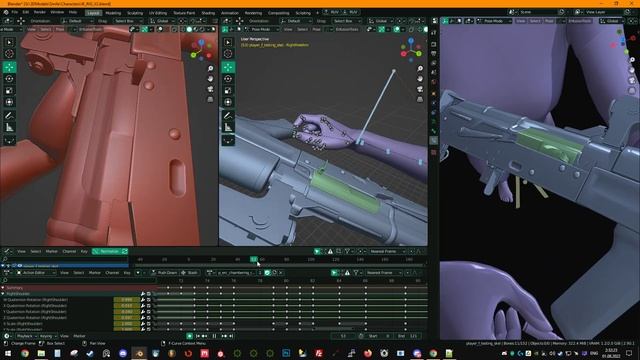Select the Select Box tool in middle viewport
Screen dimensions: 640x360
[228, 42]
